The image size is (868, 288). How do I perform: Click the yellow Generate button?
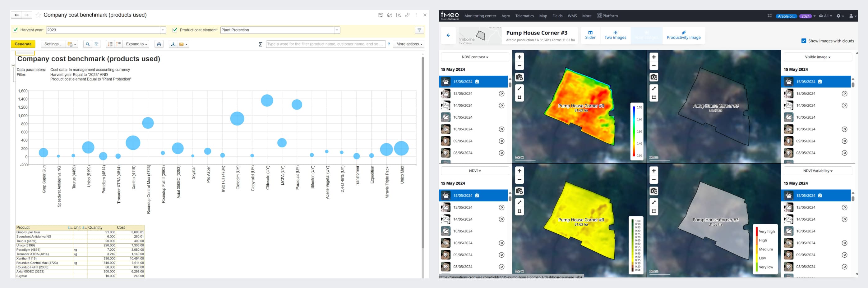pyautogui.click(x=23, y=44)
